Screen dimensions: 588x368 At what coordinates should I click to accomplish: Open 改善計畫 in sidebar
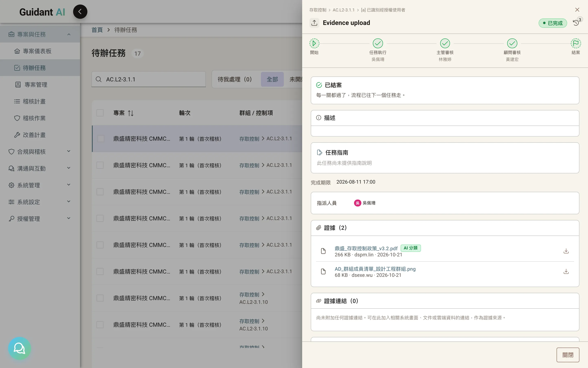(40, 135)
